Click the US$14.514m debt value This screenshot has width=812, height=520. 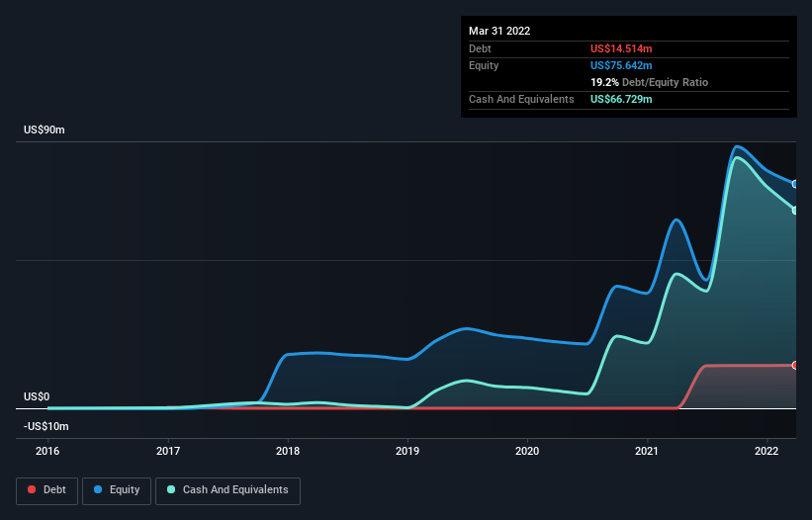pos(621,48)
